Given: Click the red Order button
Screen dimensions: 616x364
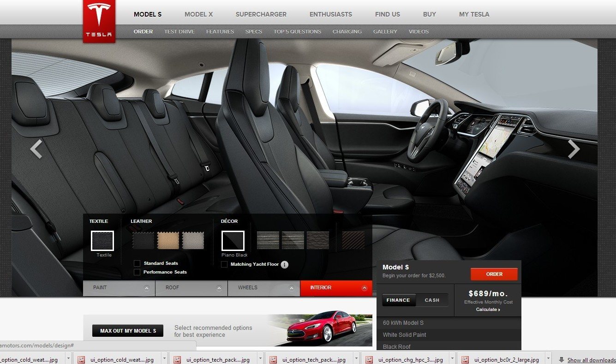Looking at the screenshot, I should coord(494,274).
